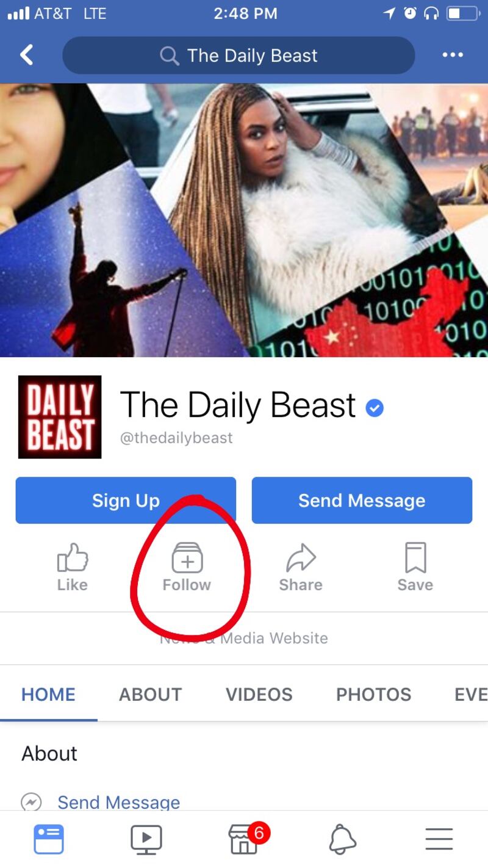Open the PHOTOS tab
The height and width of the screenshot is (868, 488).
pyautogui.click(x=374, y=695)
